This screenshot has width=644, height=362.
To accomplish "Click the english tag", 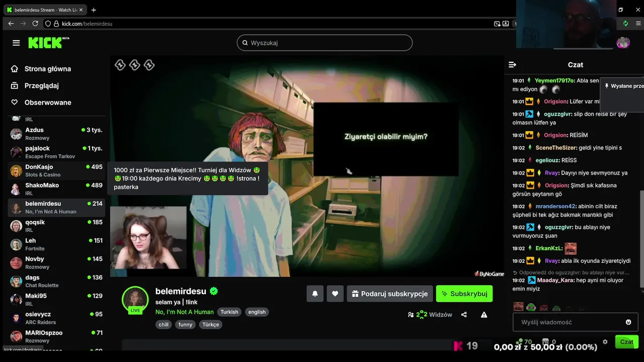I will 257,312.
